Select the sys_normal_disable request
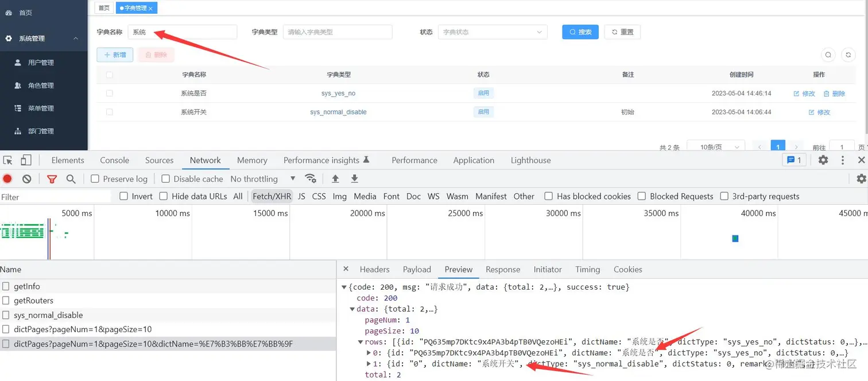The height and width of the screenshot is (381, 868). click(48, 315)
